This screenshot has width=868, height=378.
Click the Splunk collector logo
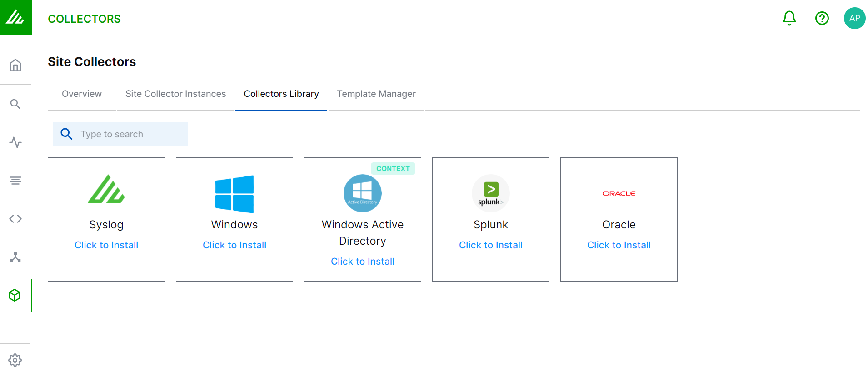(491, 193)
